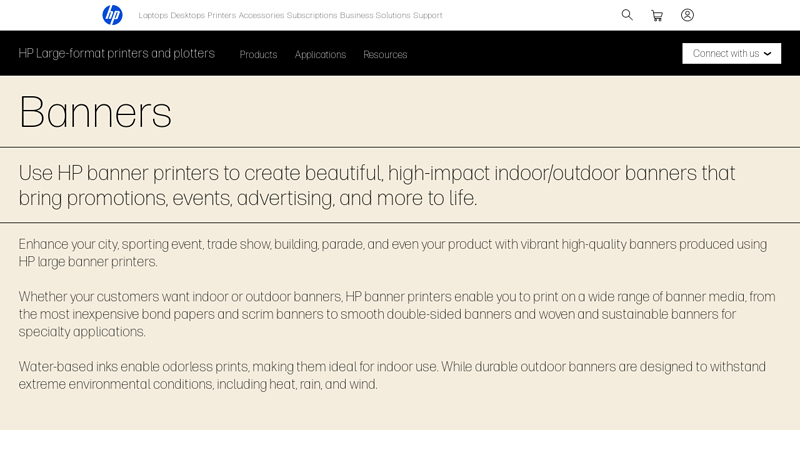Open the Support menu
This screenshot has height=450, width=800.
(x=428, y=15)
